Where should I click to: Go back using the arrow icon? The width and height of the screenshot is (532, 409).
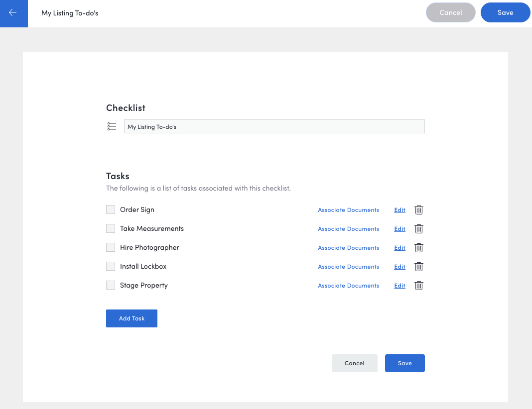click(x=13, y=13)
